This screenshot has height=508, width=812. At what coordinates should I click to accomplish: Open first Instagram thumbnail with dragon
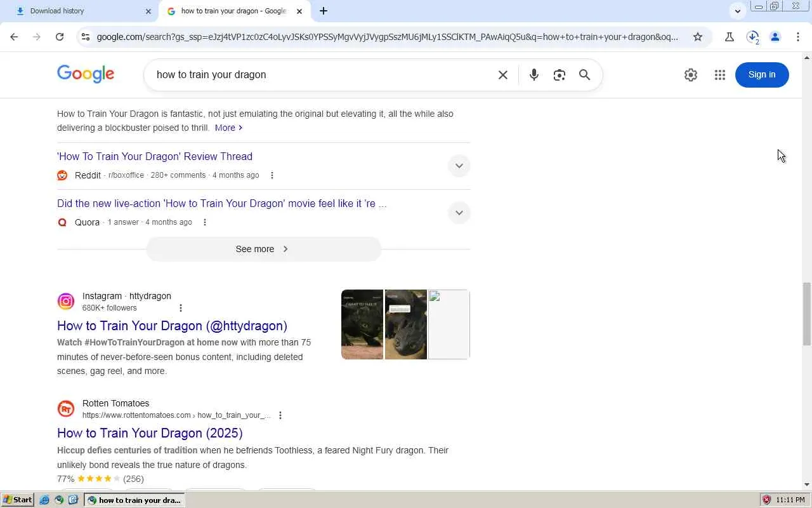(x=362, y=324)
